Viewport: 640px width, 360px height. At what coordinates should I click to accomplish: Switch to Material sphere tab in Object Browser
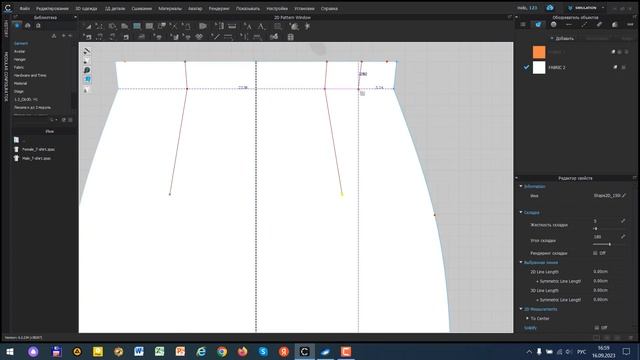[x=615, y=24]
